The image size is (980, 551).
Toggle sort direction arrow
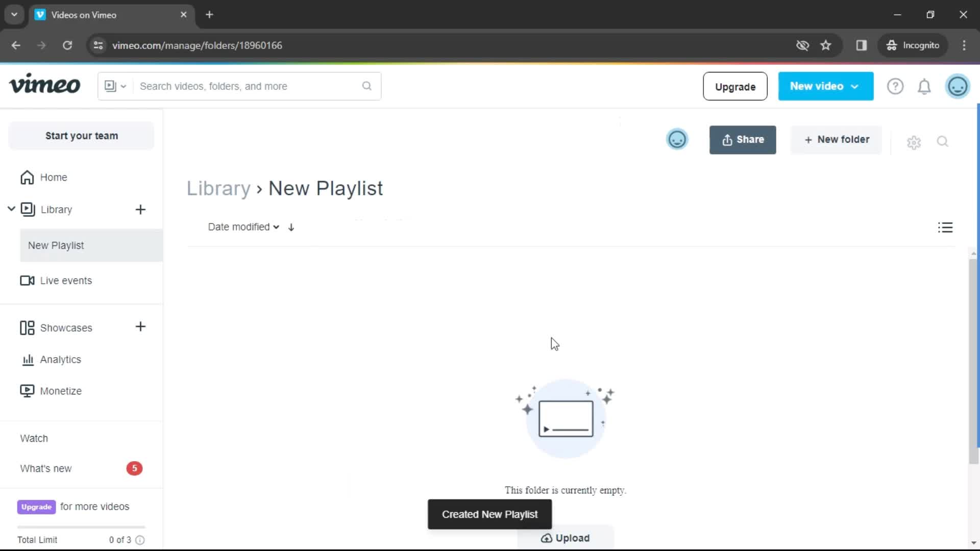pyautogui.click(x=291, y=228)
